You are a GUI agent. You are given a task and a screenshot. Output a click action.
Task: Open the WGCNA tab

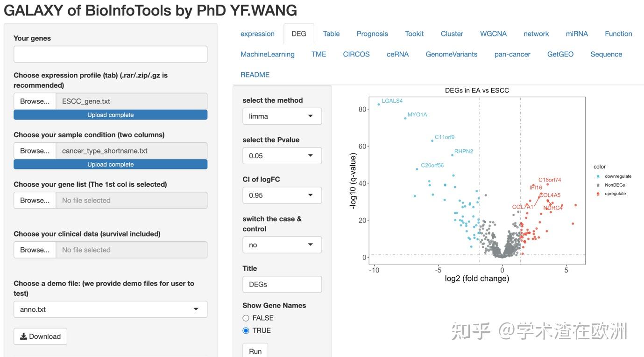(x=493, y=34)
